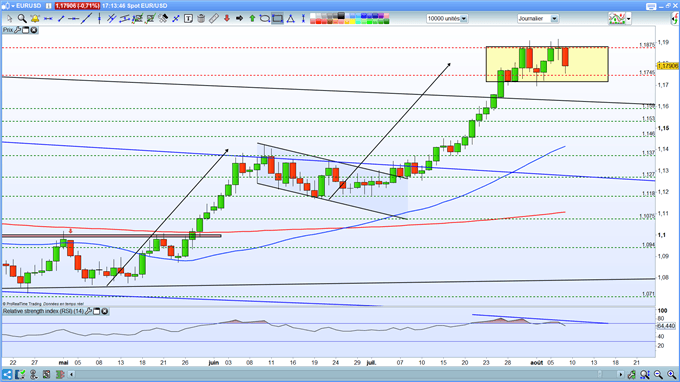Select the ellipse drawing tool
This screenshot has height=382, width=680.
[265, 18]
